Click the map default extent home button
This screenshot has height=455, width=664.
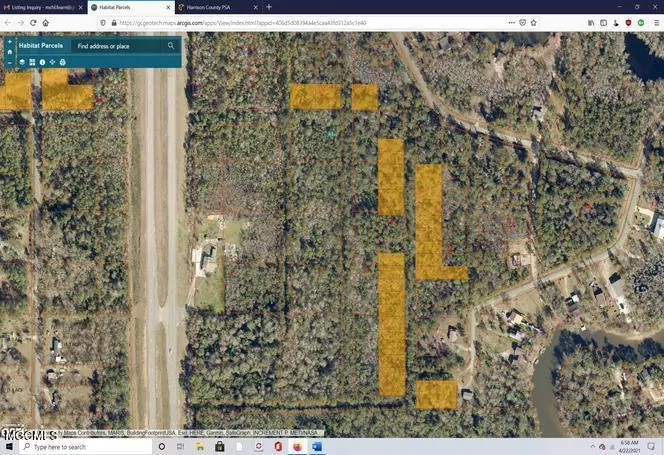point(10,52)
